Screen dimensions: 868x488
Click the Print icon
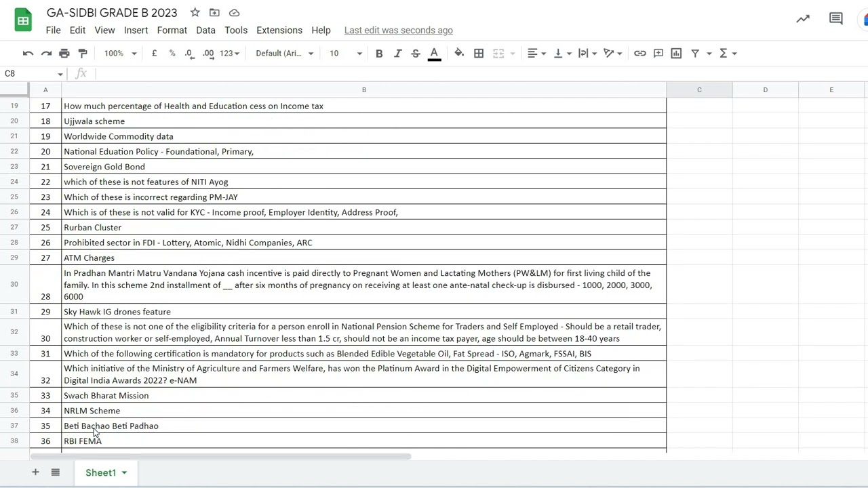[x=64, y=53]
